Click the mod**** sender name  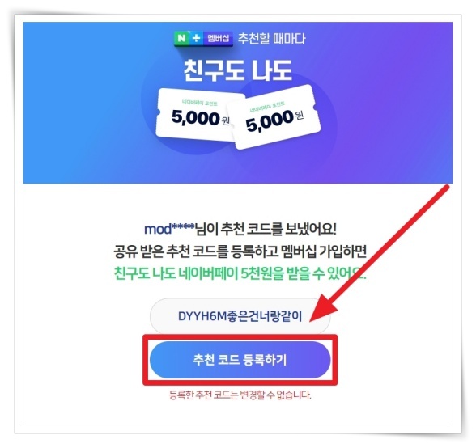tap(169, 229)
